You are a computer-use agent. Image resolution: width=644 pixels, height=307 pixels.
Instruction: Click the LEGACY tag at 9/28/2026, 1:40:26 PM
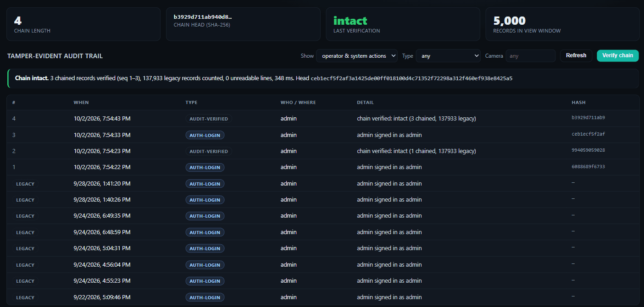pos(25,200)
